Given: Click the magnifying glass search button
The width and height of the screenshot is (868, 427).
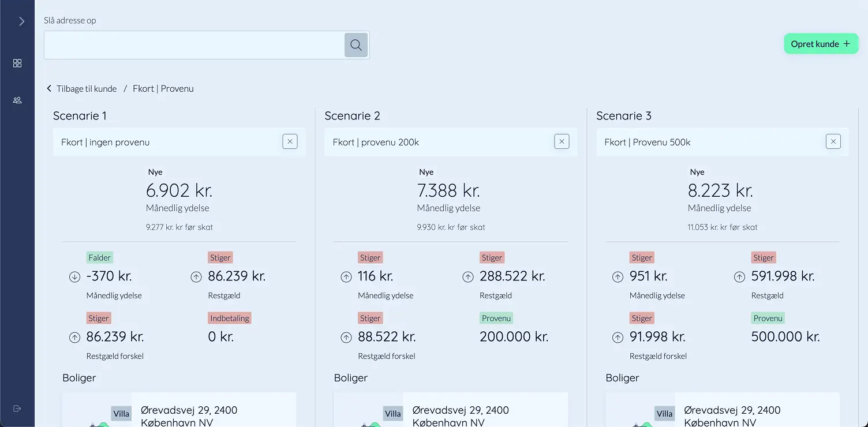Looking at the screenshot, I should click(x=356, y=45).
